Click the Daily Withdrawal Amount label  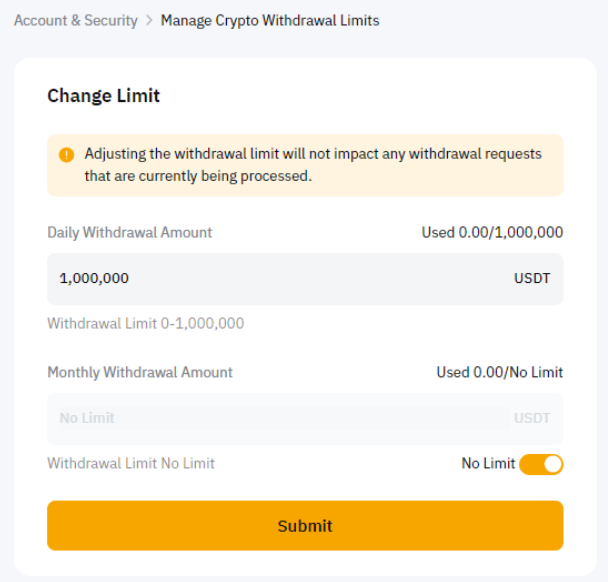[x=130, y=232]
